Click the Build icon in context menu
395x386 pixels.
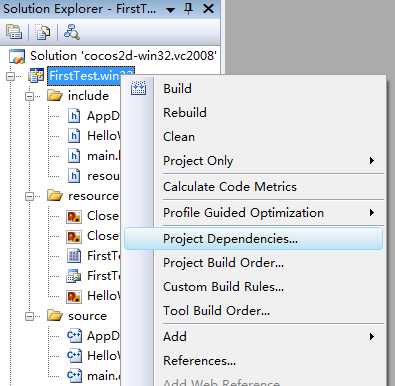pos(138,88)
